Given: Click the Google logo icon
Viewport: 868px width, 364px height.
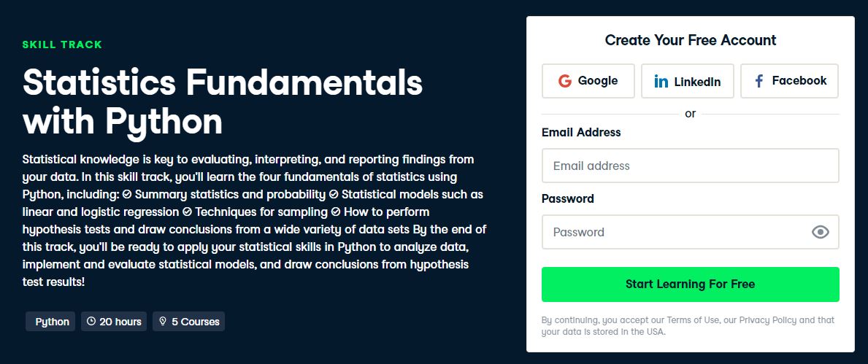Looking at the screenshot, I should pos(564,81).
